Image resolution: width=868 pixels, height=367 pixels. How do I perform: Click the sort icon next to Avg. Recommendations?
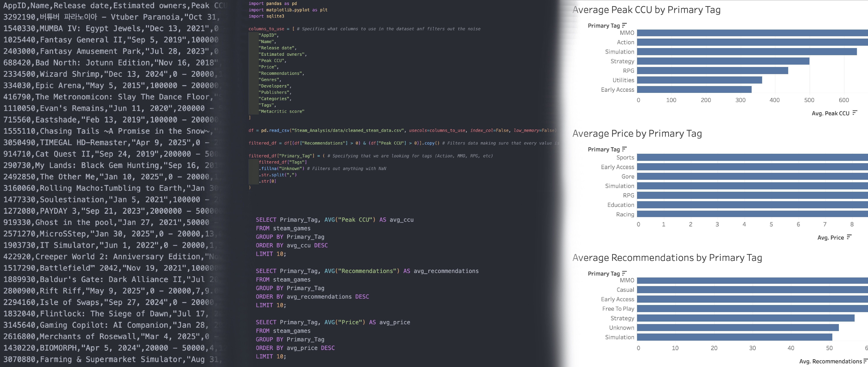pyautogui.click(x=866, y=361)
